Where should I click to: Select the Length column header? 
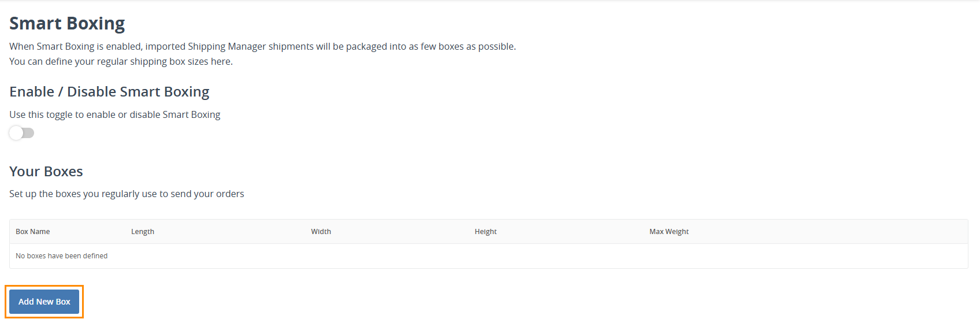(x=143, y=232)
